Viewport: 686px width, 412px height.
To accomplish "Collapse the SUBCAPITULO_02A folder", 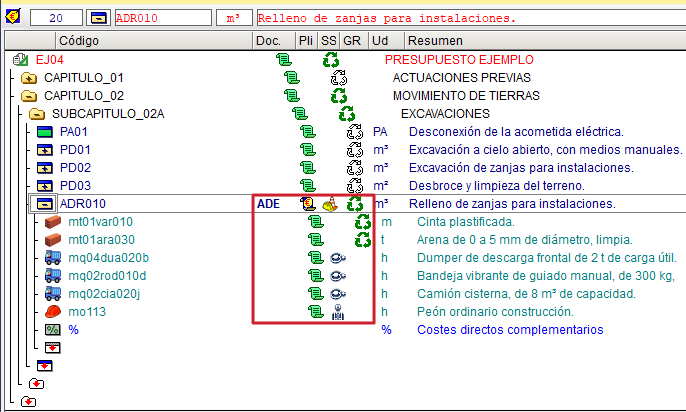I will pos(37,114).
